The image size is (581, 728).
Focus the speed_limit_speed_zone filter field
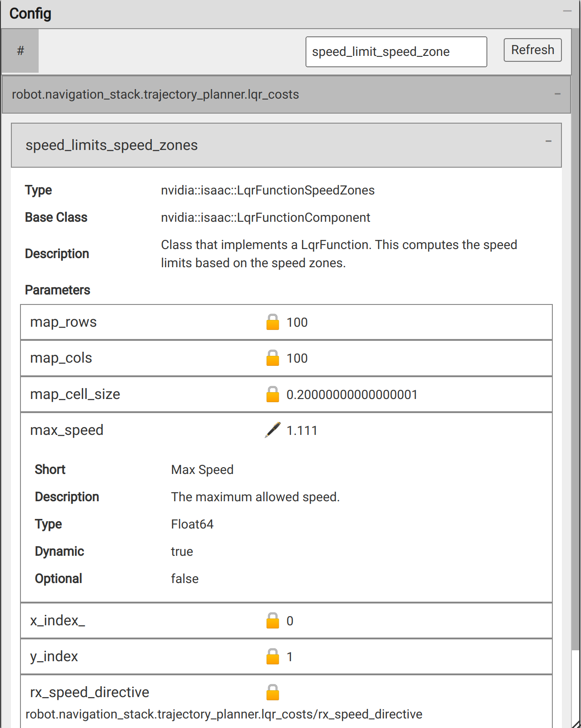pos(396,52)
